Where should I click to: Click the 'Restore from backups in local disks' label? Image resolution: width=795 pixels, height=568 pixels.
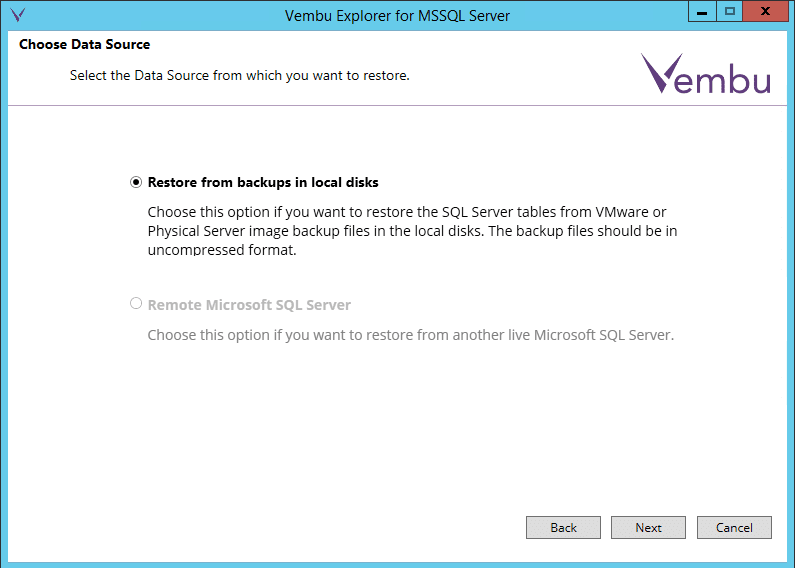[263, 183]
